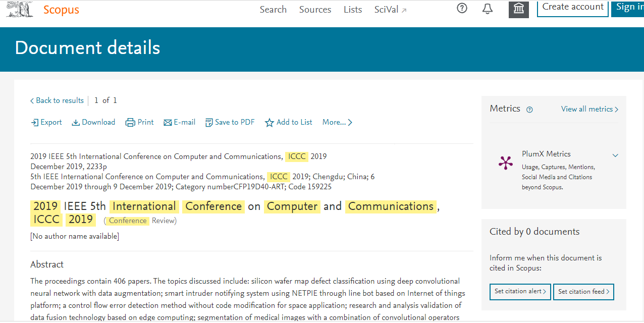Image resolution: width=644 pixels, height=323 pixels.
Task: Click the help question mark icon
Action: tap(462, 8)
